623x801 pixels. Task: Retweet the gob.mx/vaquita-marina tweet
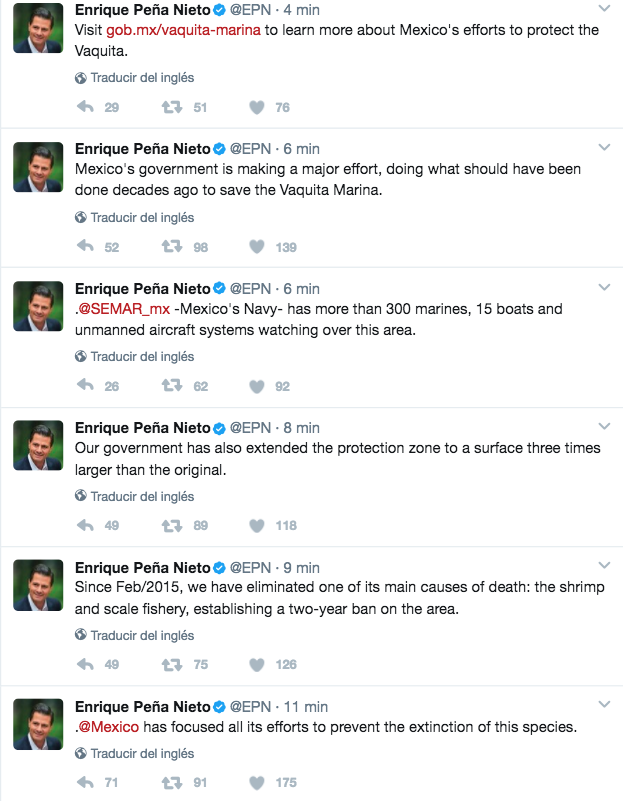(170, 107)
